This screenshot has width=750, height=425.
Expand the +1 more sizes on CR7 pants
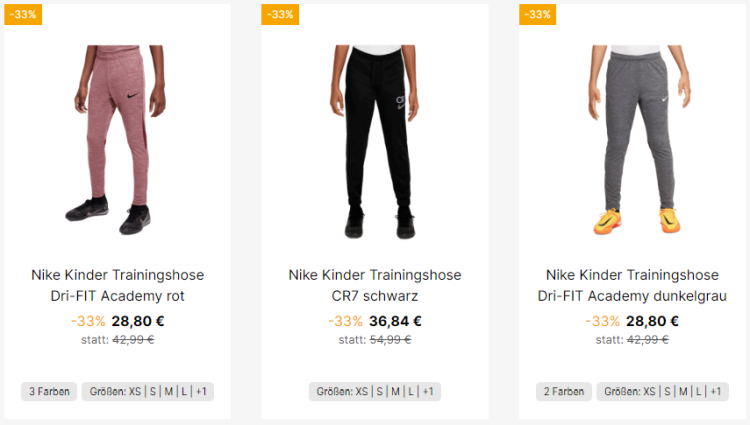point(428,391)
